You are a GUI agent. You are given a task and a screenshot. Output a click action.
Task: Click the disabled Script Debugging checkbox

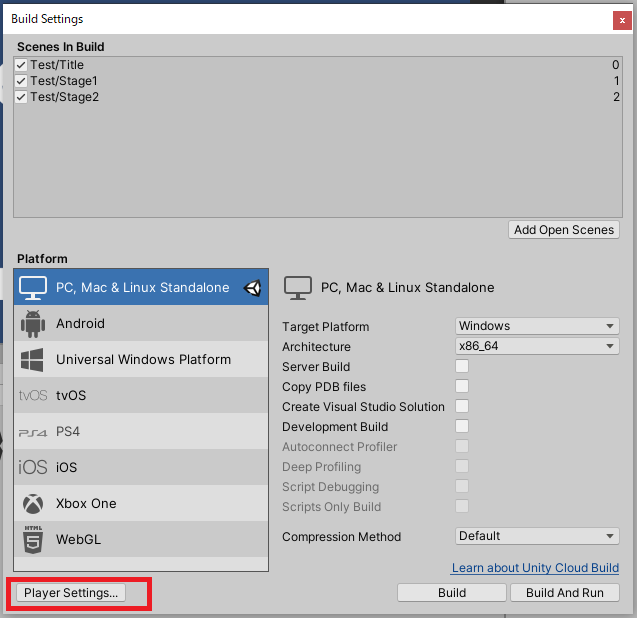(462, 486)
